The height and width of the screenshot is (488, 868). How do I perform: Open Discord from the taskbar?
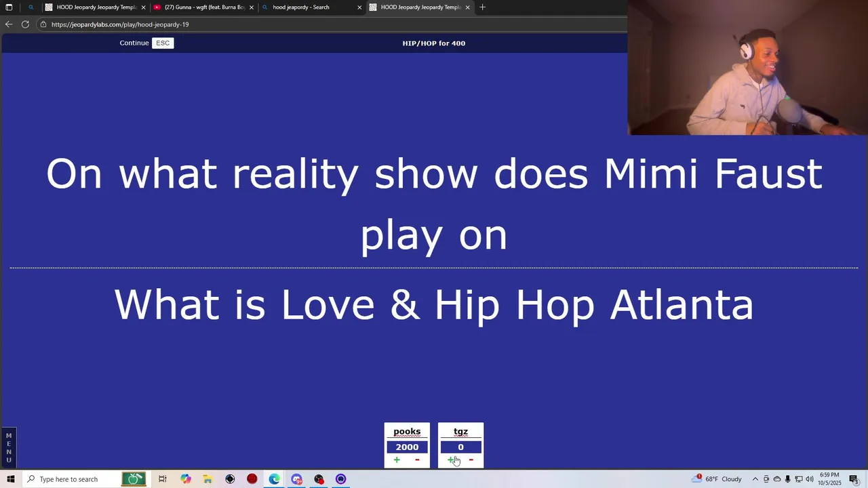point(296,479)
